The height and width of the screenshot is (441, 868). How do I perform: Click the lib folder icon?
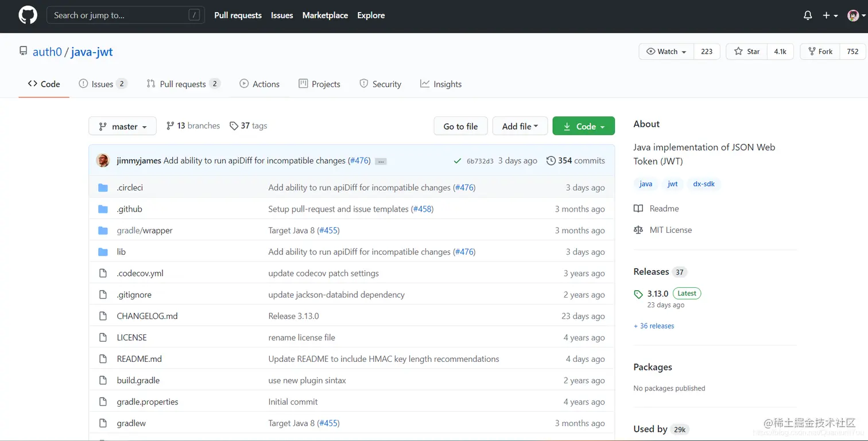click(103, 252)
